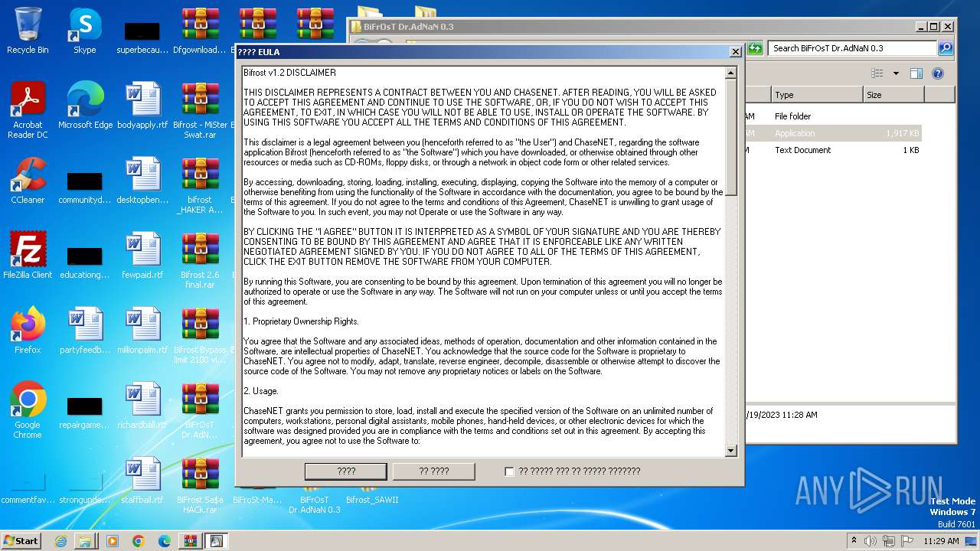Open the Explorer folder taskbar button
Image resolution: width=980 pixels, height=551 pixels.
point(85,540)
